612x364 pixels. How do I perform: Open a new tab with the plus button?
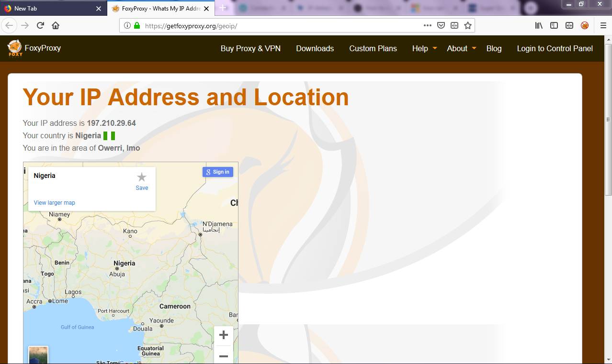coord(223,8)
